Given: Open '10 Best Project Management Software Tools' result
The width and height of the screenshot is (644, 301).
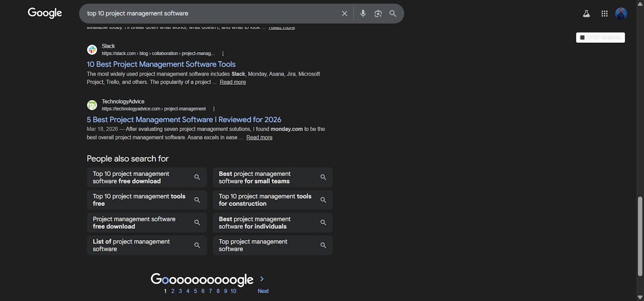Looking at the screenshot, I should [x=161, y=64].
